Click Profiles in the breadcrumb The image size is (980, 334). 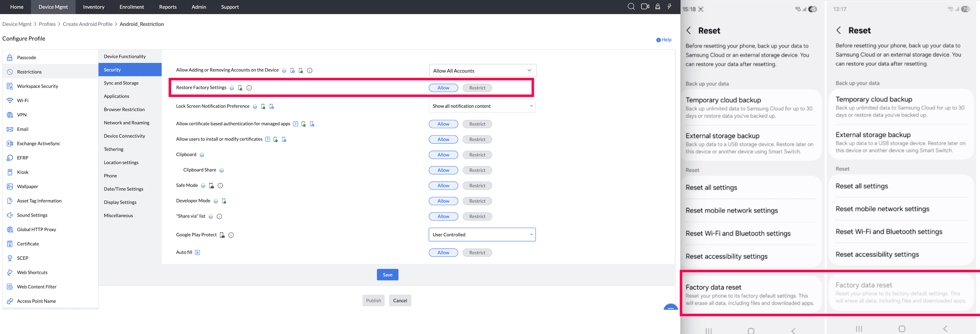pos(47,24)
